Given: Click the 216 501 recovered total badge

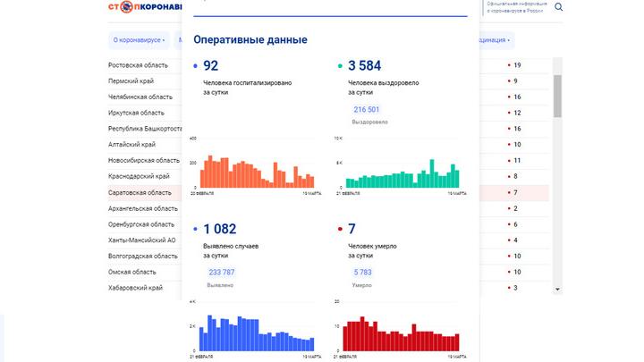Looking at the screenshot, I should [x=367, y=109].
